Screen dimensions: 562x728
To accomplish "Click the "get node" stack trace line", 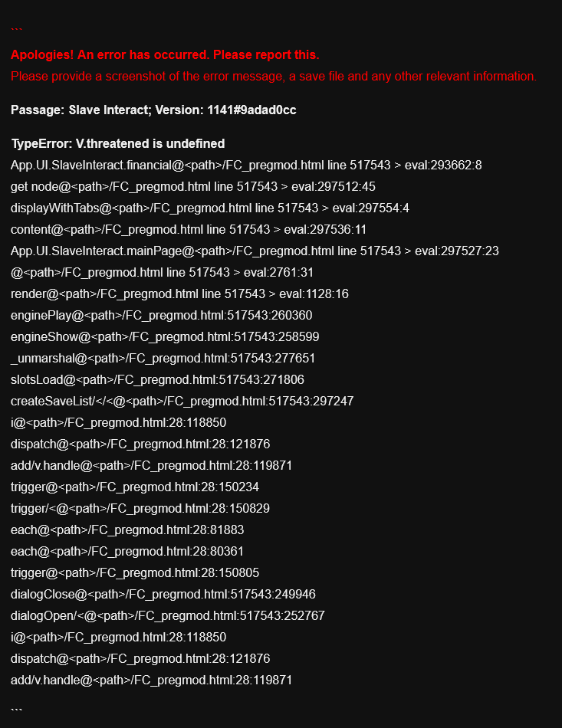I will pos(192,187).
